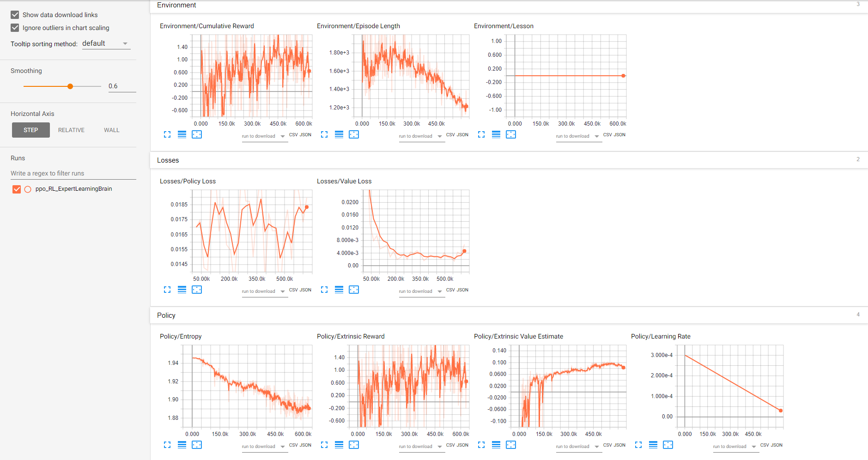Open run to download dropdown for Extrinsic Value Estimate
This screenshot has height=460, width=868.
(x=579, y=447)
